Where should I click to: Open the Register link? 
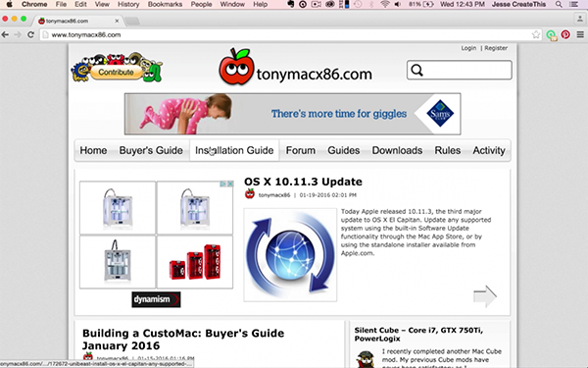click(496, 48)
